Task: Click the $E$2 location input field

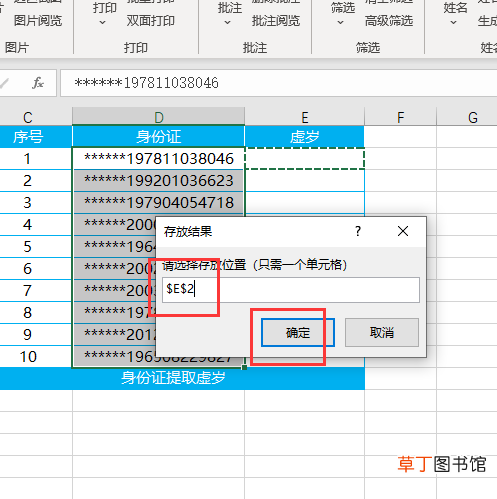Action: click(x=291, y=290)
